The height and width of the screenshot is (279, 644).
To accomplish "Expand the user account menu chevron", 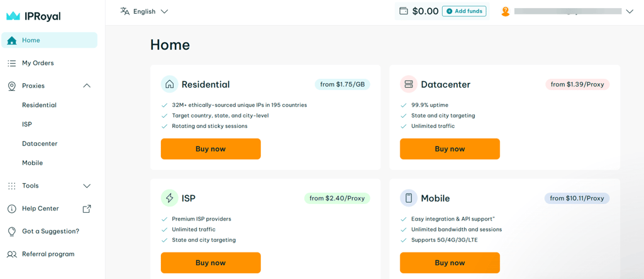I will click(x=630, y=11).
